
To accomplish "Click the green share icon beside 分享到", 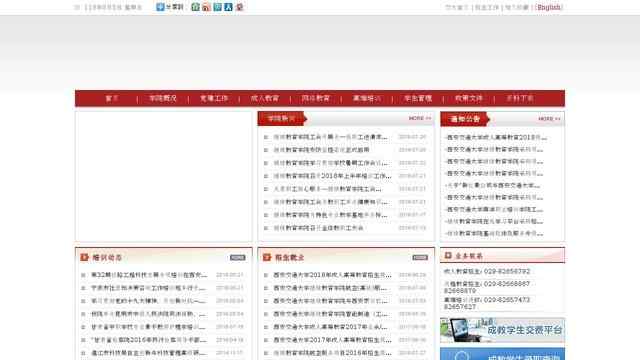I will [x=196, y=7].
